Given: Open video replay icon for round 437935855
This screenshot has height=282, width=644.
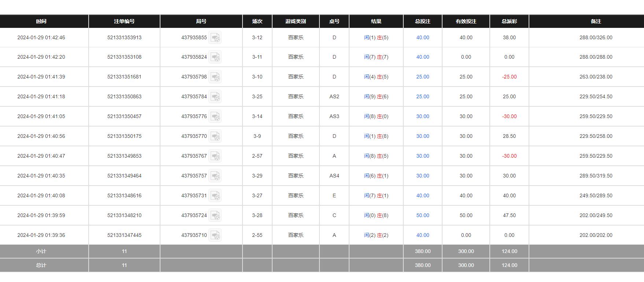Looking at the screenshot, I should pos(215,37).
